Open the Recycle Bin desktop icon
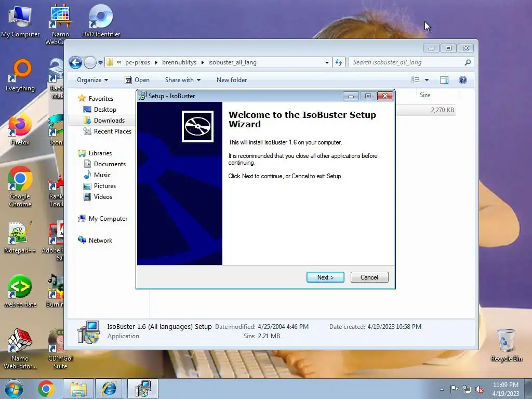This screenshot has height=399, width=532. [x=506, y=345]
